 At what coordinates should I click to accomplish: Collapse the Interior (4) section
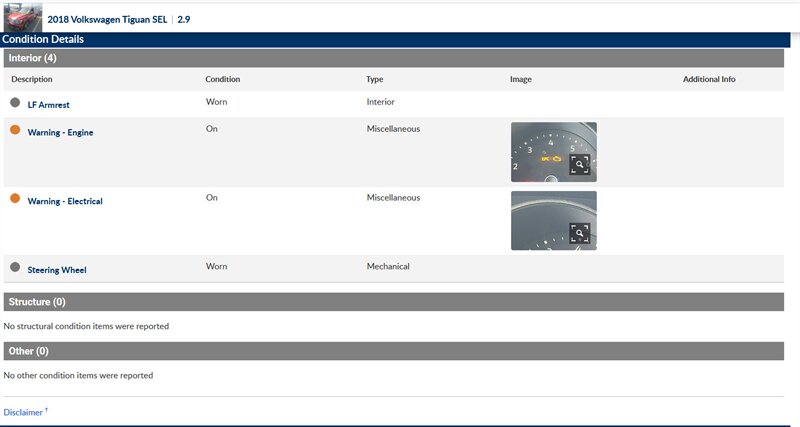pos(32,58)
